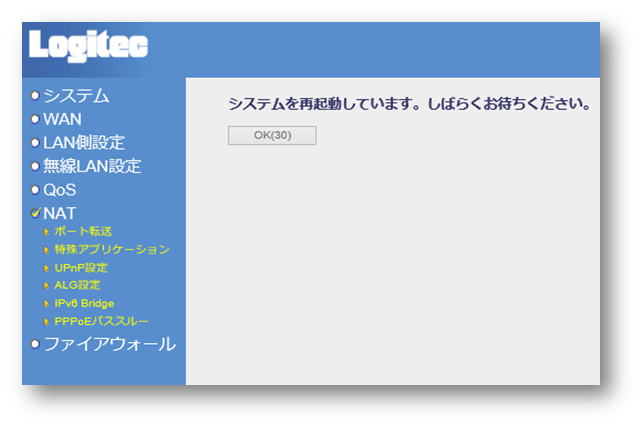Open the システム menu
642x427 pixels.
(76, 96)
